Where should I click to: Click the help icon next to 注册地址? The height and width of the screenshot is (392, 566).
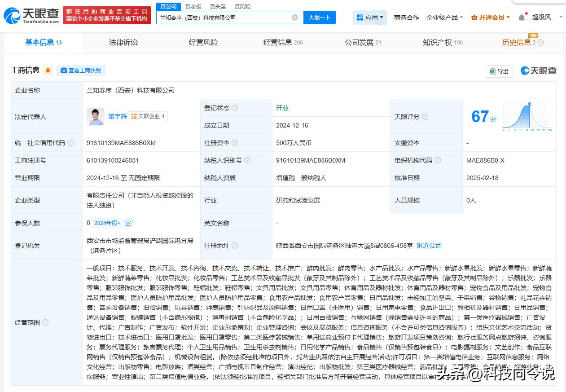(x=235, y=246)
